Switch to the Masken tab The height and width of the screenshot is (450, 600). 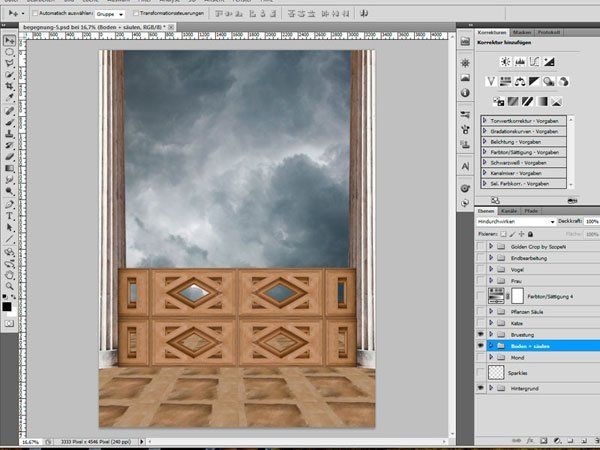(522, 33)
